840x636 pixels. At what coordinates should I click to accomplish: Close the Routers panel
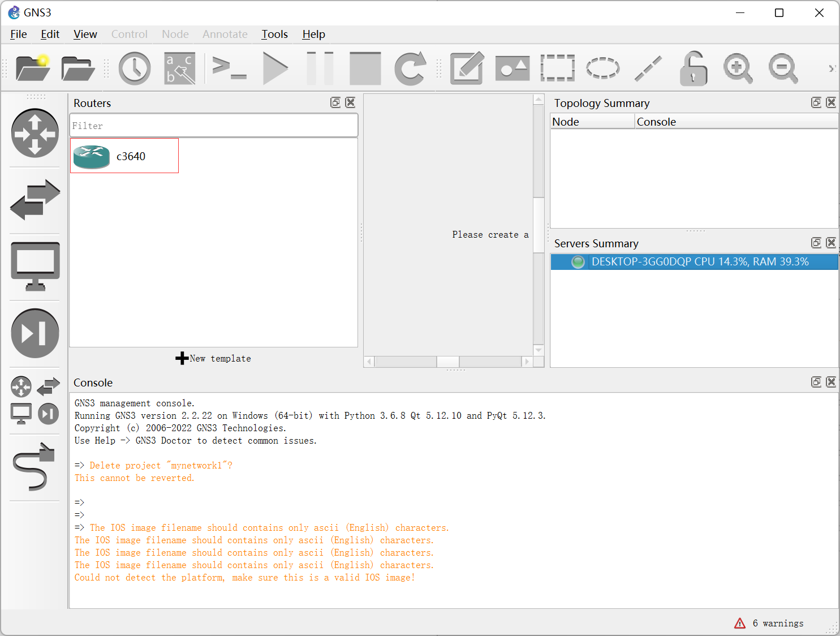[351, 102]
